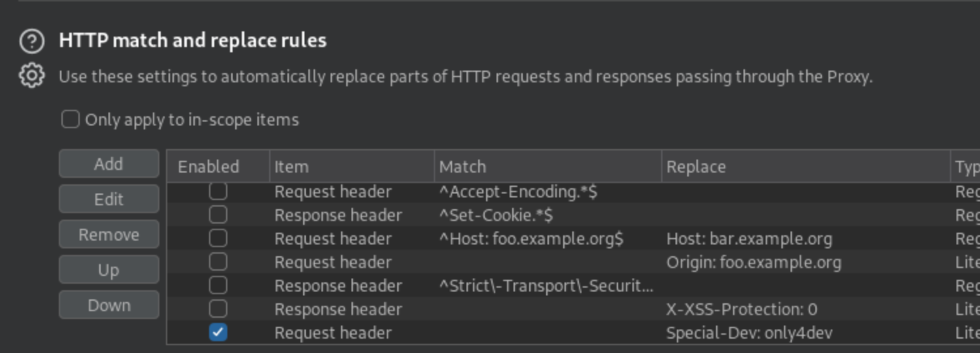Enable Only apply to in-scope items
Viewport: 980px width, 353px height.
tap(71, 120)
